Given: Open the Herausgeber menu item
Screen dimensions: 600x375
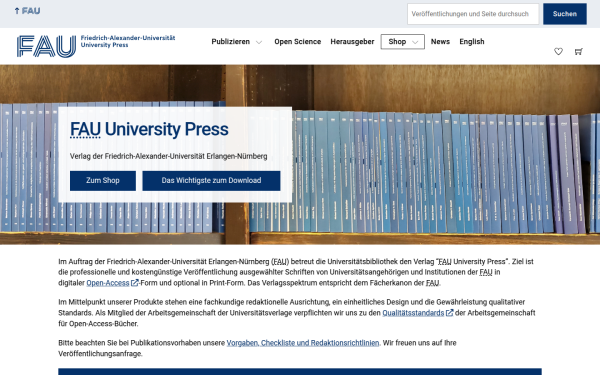Looking at the screenshot, I should point(352,41).
